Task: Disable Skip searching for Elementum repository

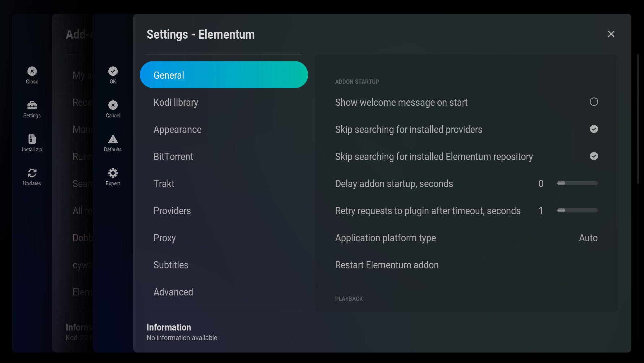Action: pos(593,156)
